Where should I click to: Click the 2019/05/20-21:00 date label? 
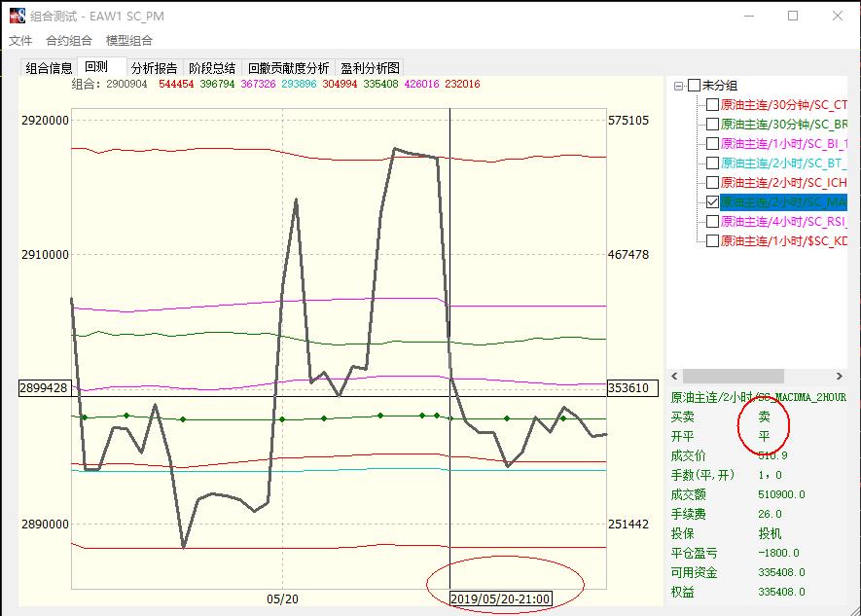click(501, 599)
